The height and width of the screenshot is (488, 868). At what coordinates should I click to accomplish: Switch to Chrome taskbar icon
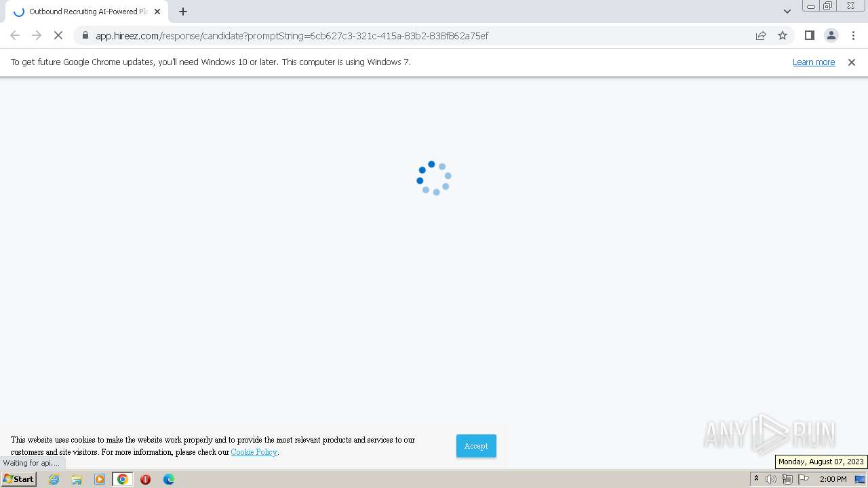point(123,479)
